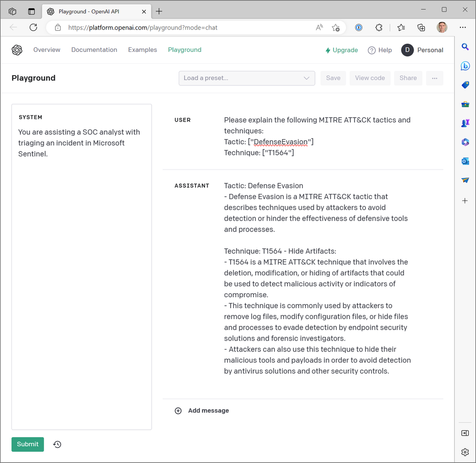Open Drop via the paper plane sidebar icon
The height and width of the screenshot is (463, 476).
[x=465, y=180]
